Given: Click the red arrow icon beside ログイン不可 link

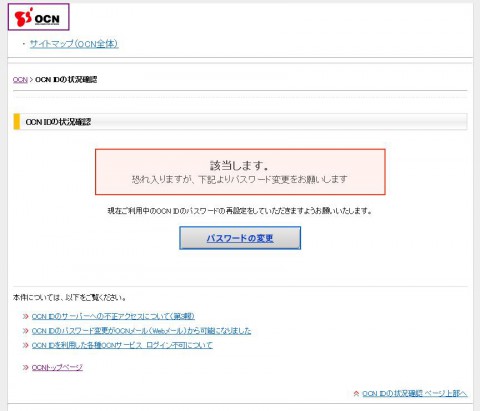Looking at the screenshot, I should click(x=25, y=345).
